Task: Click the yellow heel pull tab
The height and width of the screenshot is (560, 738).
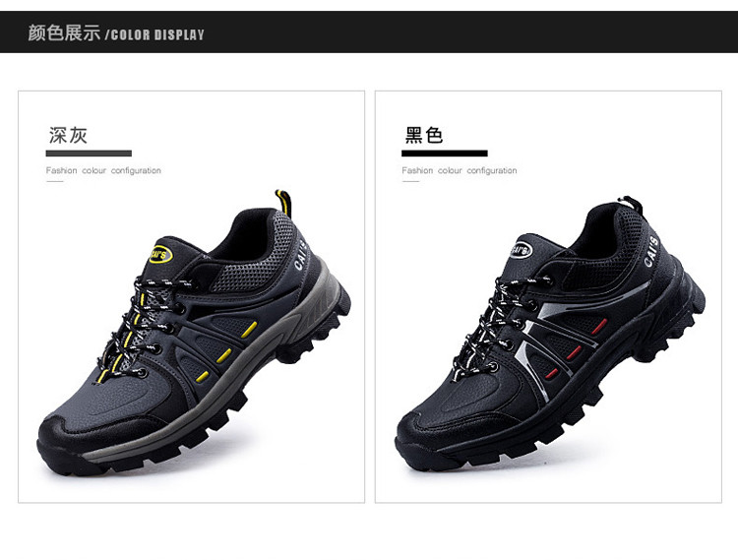Action: click(283, 203)
